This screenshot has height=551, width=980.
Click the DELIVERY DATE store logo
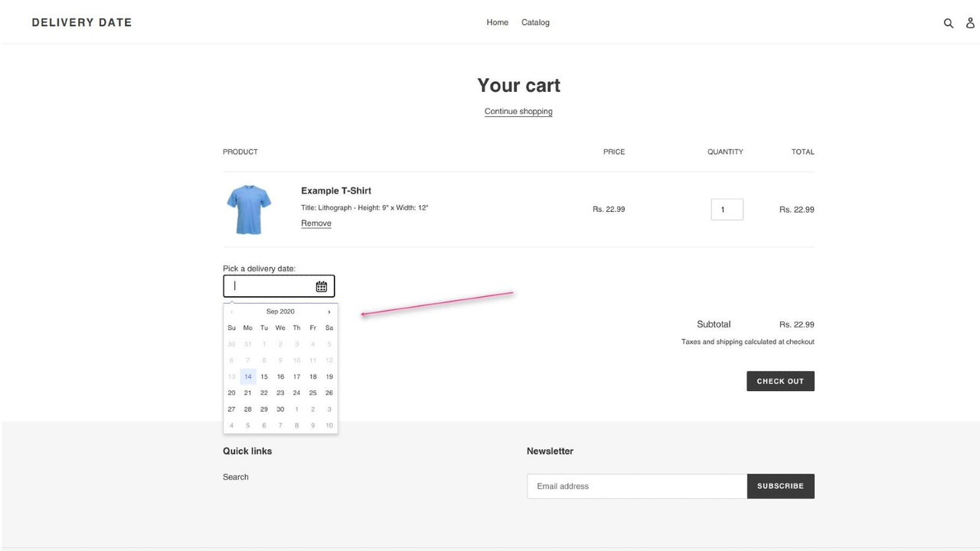tap(81, 22)
